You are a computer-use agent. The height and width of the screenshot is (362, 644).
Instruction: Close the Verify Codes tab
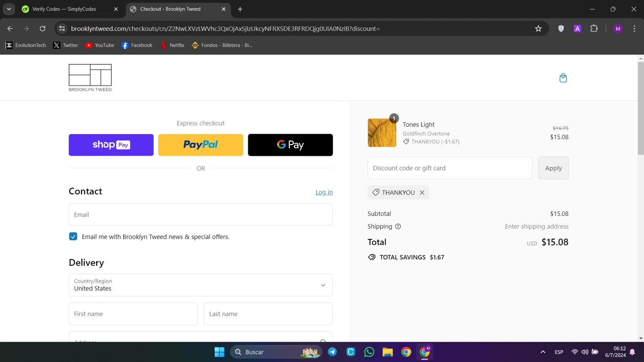[x=116, y=9]
